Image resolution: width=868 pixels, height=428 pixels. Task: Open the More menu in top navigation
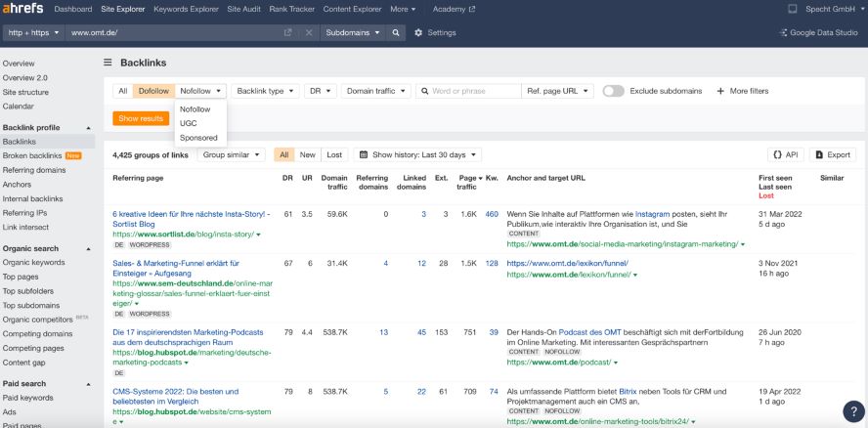pos(403,9)
